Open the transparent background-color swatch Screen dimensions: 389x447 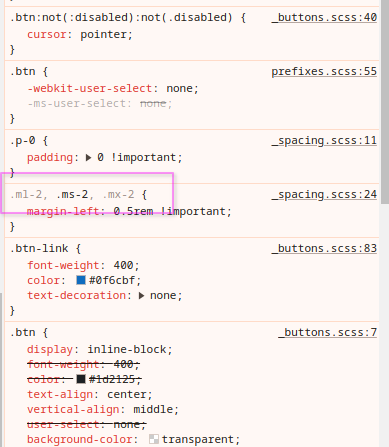(x=154, y=439)
